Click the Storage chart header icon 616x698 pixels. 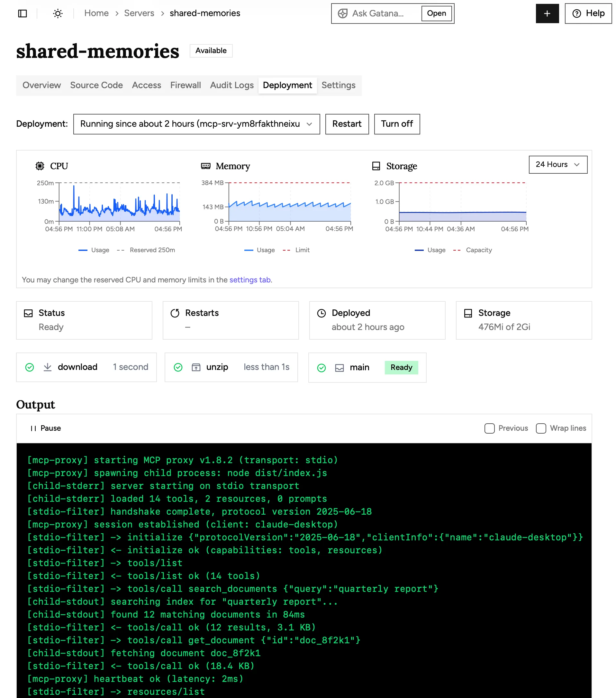coord(376,166)
